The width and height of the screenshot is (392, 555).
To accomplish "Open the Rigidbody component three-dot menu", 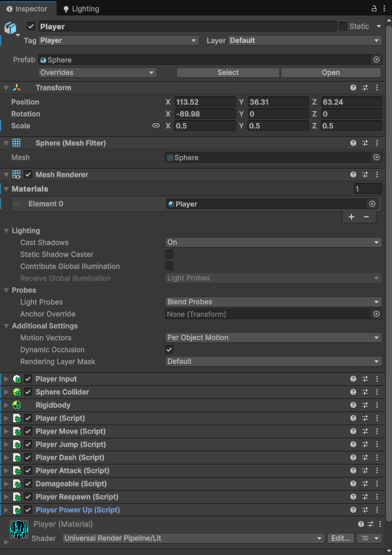I will [x=377, y=405].
